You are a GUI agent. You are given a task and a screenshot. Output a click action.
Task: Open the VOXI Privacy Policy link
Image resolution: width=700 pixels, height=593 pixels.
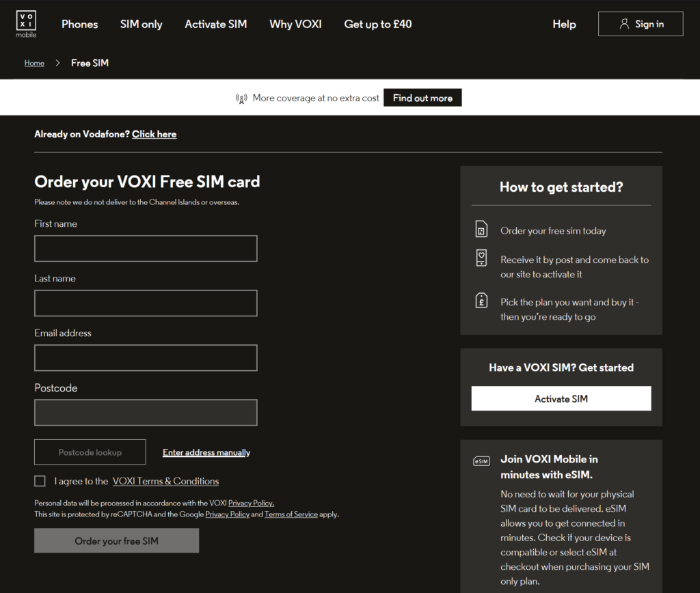[251, 503]
